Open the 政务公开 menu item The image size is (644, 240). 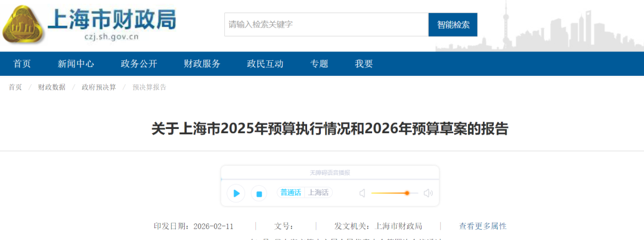(139, 64)
